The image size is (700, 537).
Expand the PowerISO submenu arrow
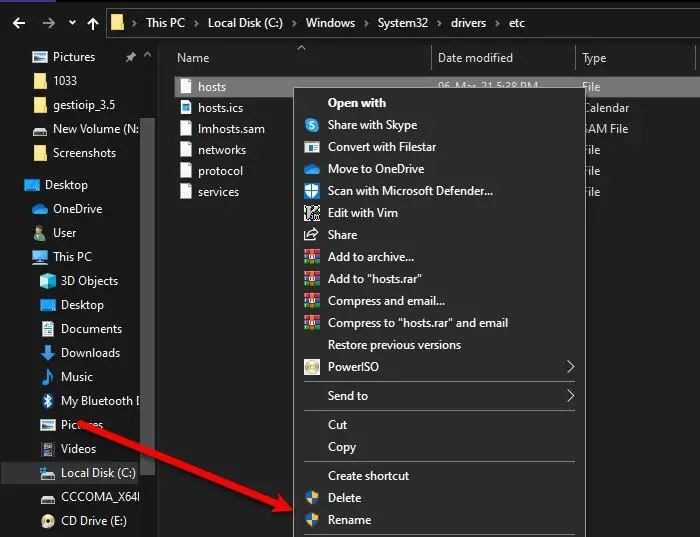[x=570, y=367]
